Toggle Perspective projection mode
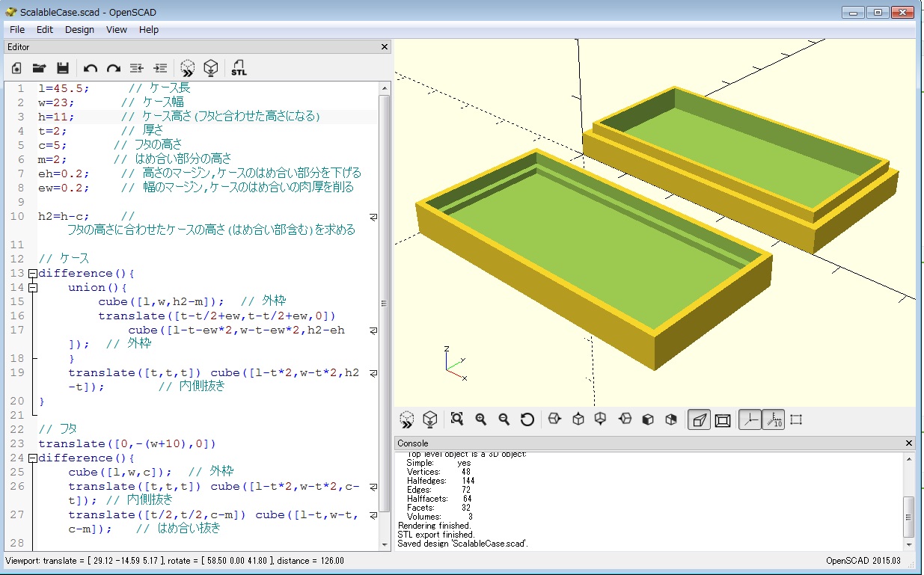 coord(698,419)
